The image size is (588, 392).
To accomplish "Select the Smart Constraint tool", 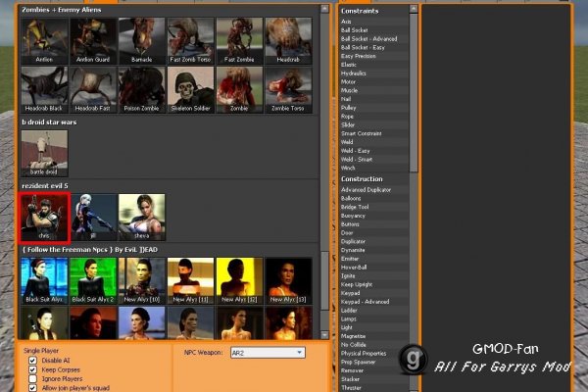I will (x=374, y=134).
